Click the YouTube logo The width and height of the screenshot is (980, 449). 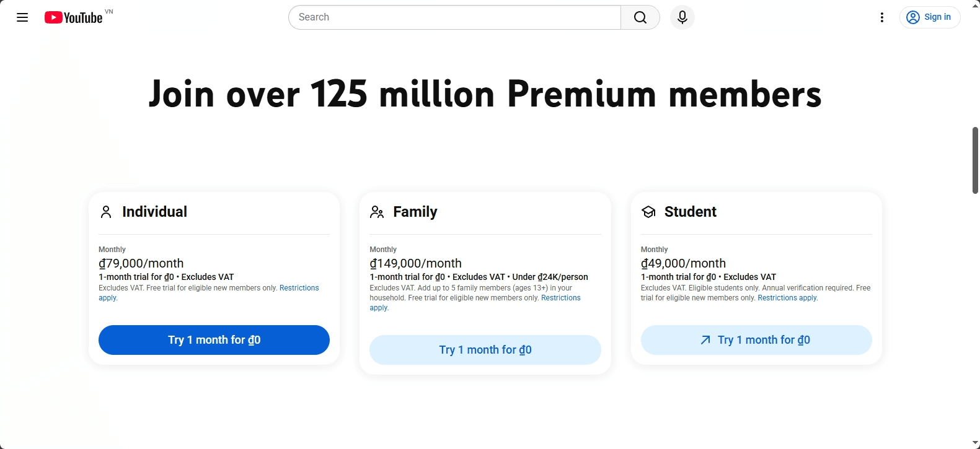pos(73,17)
